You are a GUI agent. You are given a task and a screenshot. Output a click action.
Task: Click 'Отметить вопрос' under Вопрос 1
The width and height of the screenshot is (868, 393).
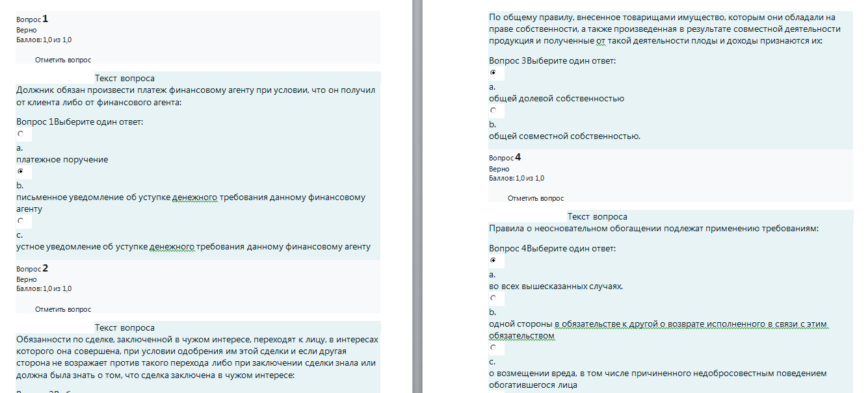pos(63,59)
